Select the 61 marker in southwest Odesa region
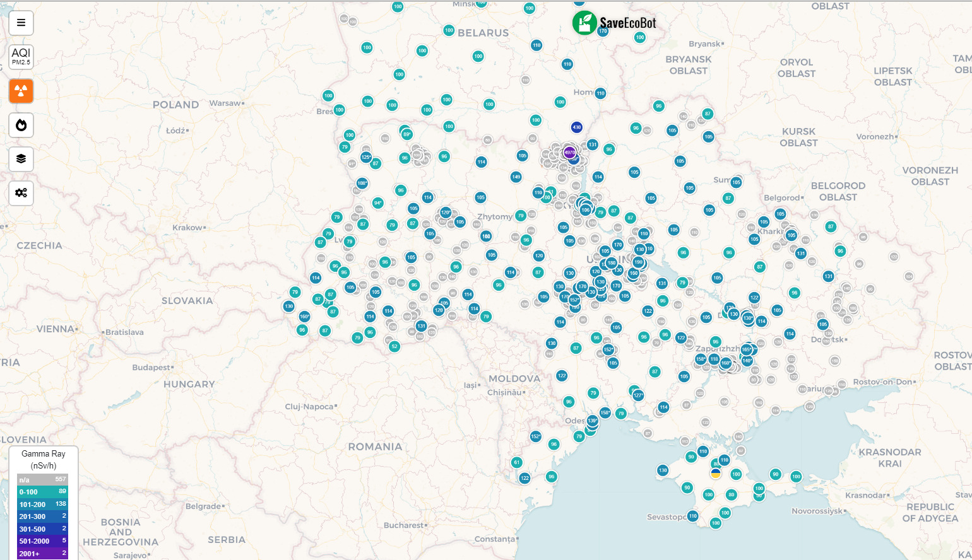972x560 pixels. coord(517,462)
